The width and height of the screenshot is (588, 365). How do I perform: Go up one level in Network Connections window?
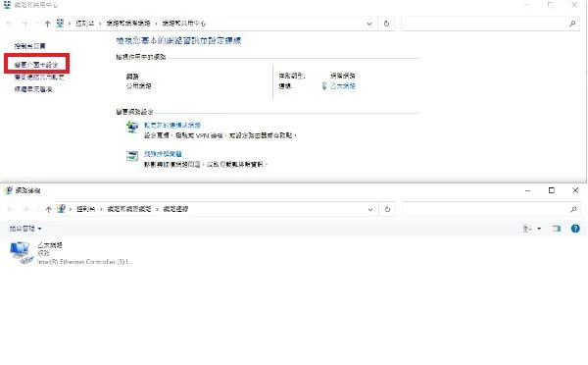48,209
